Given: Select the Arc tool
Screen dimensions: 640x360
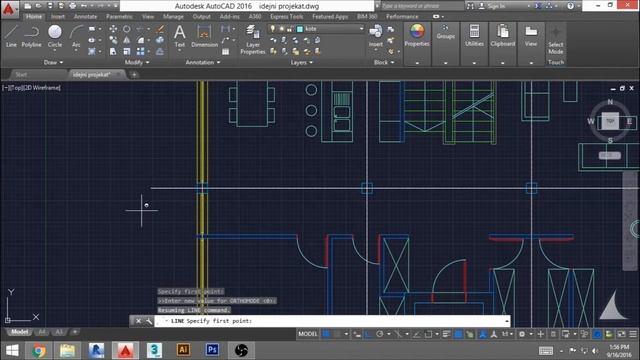Looking at the screenshot, I should click(76, 36).
